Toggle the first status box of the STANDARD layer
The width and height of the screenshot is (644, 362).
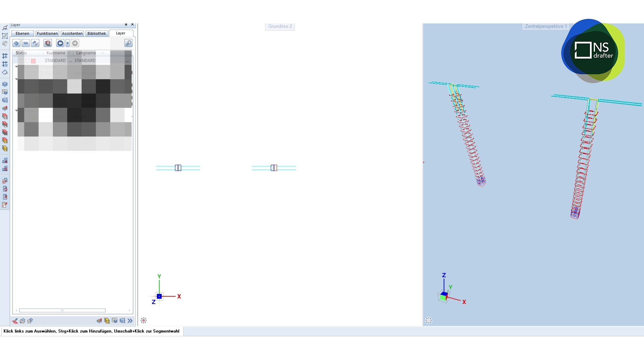22,61
